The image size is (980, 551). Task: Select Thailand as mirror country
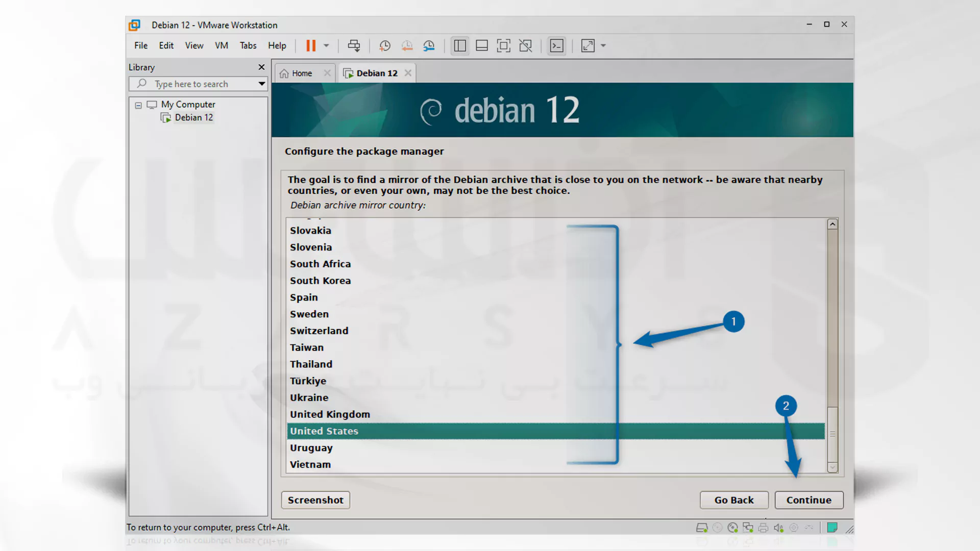[555, 364]
